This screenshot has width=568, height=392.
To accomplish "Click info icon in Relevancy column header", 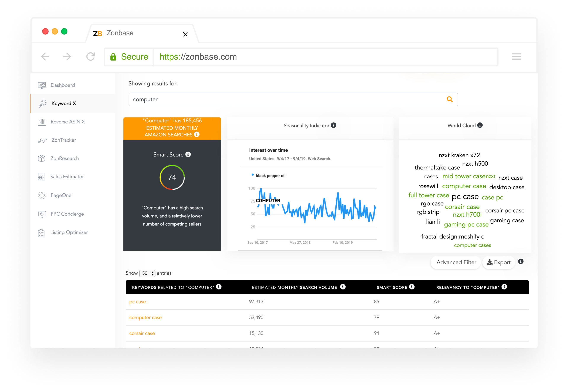I will click(504, 287).
